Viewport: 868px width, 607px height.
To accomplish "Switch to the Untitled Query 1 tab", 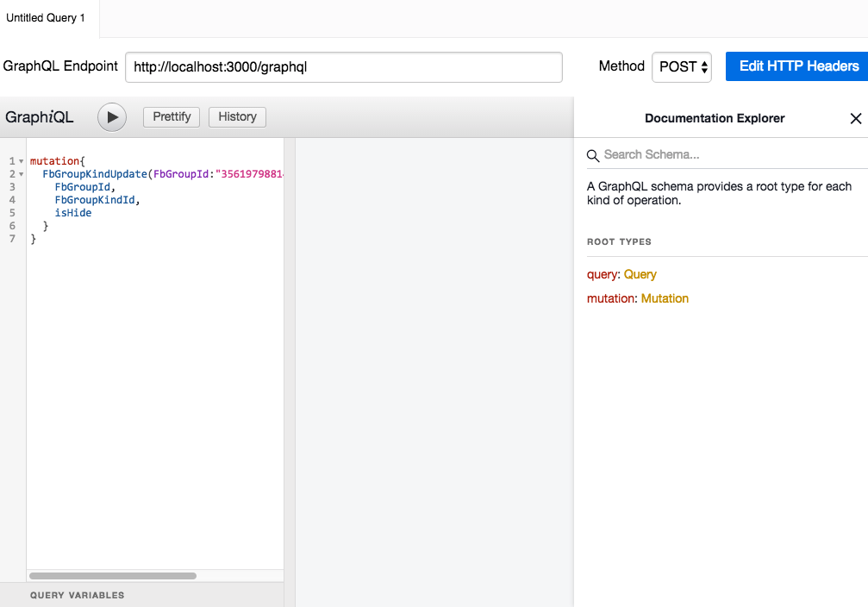I will [x=47, y=18].
